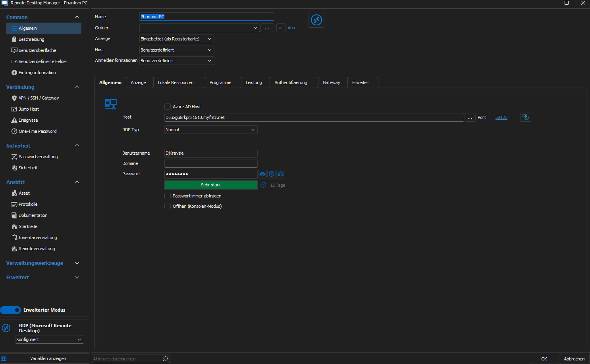Open the Konfiguriert dropdown
This screenshot has width=590, height=364.
pos(50,339)
